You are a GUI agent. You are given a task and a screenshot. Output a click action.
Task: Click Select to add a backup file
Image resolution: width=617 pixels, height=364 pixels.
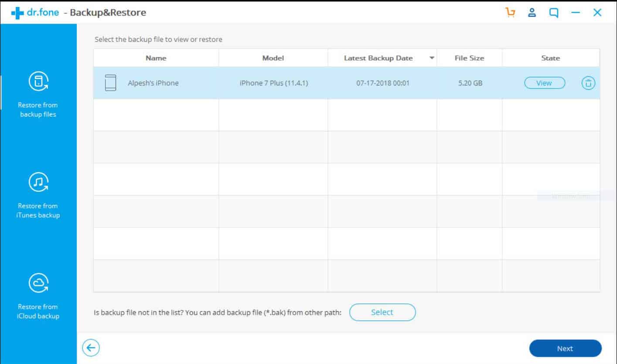(x=382, y=312)
